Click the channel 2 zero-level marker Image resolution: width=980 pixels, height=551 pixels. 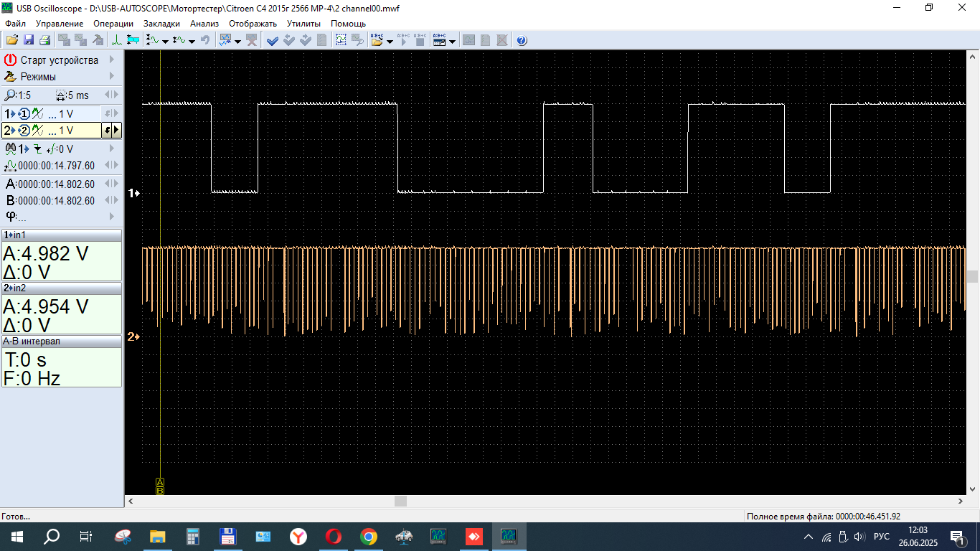pyautogui.click(x=133, y=336)
